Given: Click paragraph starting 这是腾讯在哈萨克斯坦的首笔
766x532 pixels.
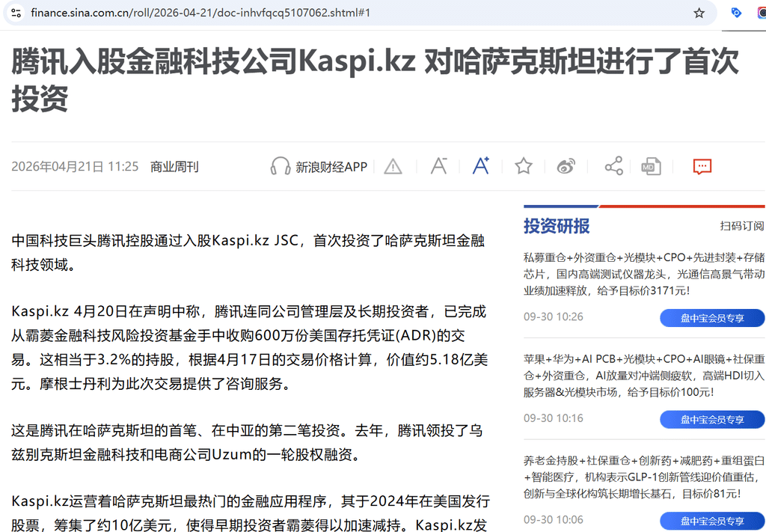Looking at the screenshot, I should [x=247, y=443].
